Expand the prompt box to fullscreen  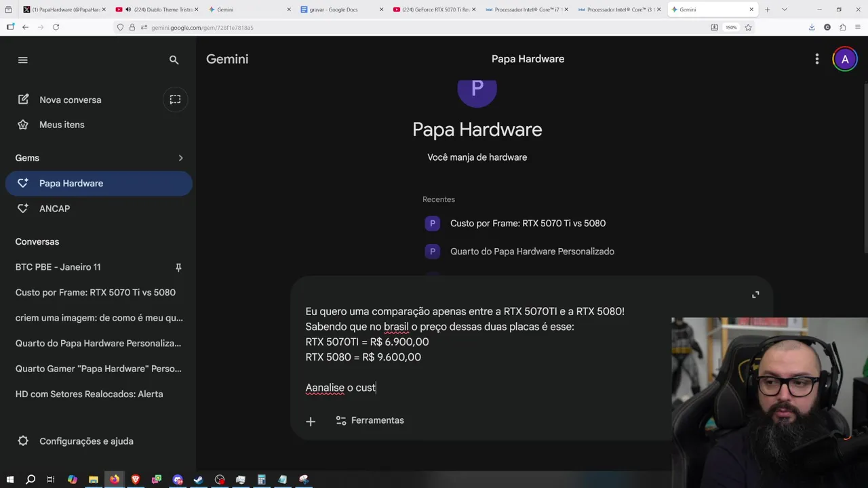pyautogui.click(x=755, y=295)
